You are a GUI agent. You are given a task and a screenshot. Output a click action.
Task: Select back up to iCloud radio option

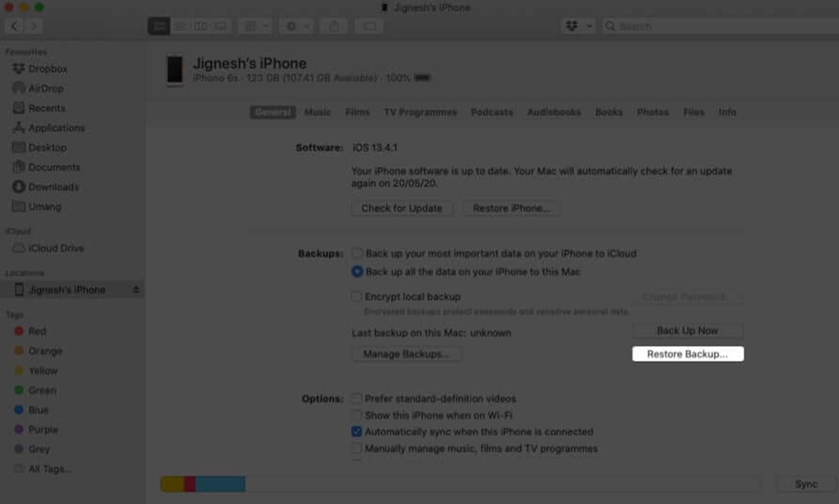pyautogui.click(x=357, y=253)
